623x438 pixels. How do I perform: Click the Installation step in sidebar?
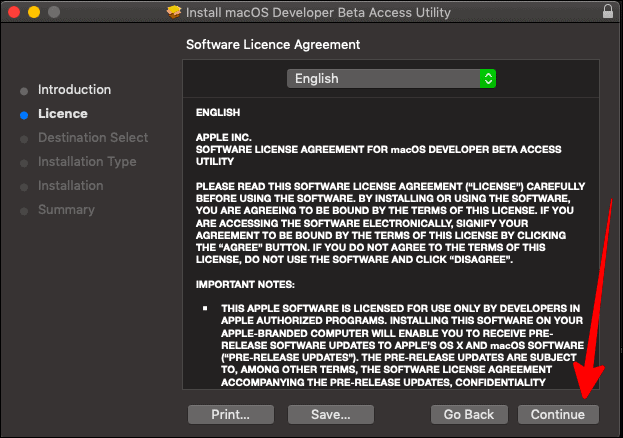pos(71,186)
